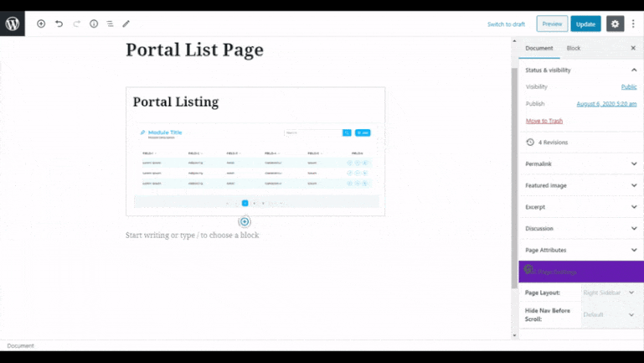Open Hide Nav Before Scroll dropdown
The height and width of the screenshot is (363, 644).
tap(609, 314)
